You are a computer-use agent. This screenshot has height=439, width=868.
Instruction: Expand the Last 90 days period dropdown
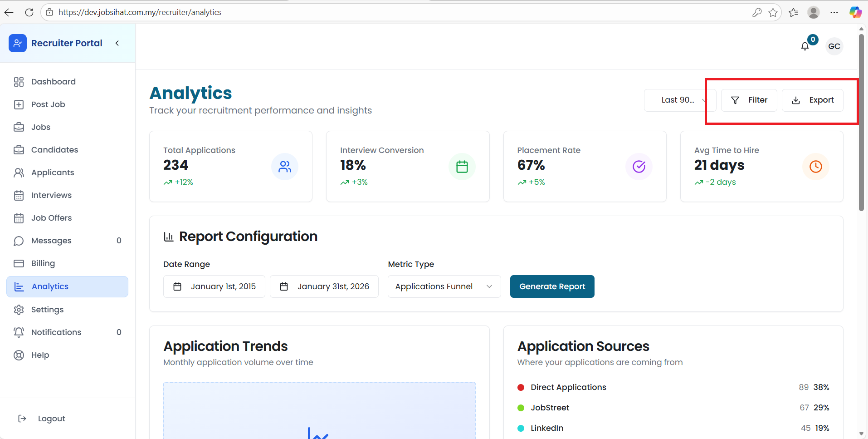pos(679,100)
